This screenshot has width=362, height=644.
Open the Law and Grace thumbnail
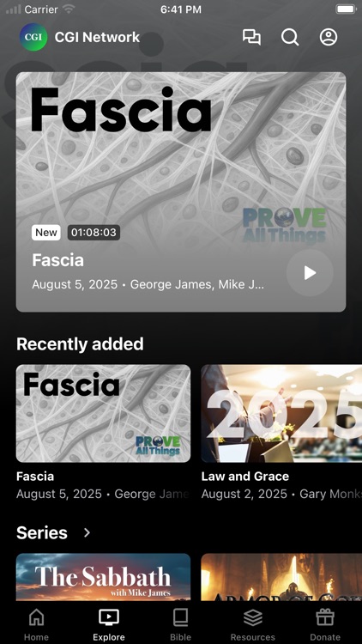click(x=281, y=414)
